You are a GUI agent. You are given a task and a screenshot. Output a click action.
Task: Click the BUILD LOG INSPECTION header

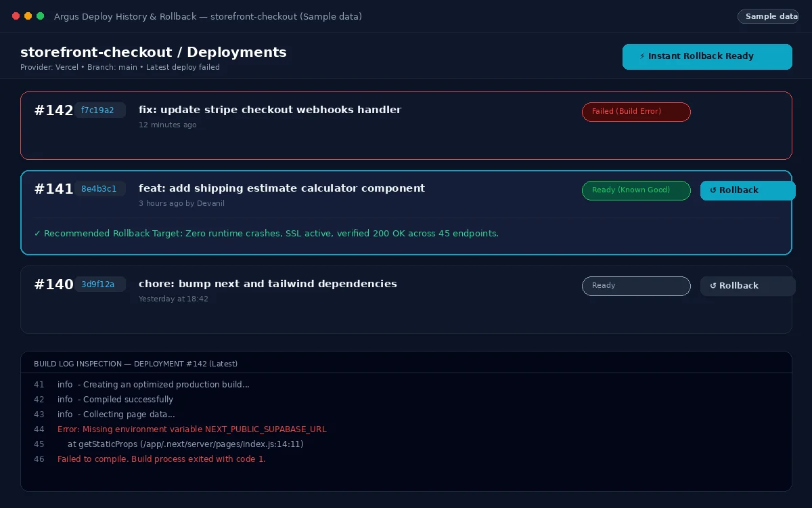tap(135, 364)
